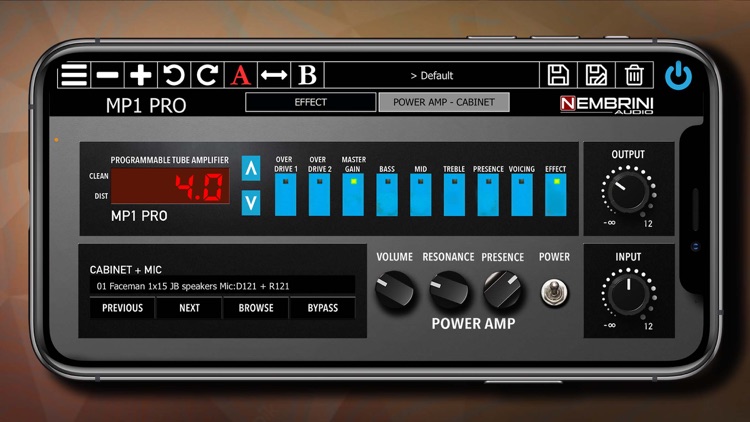Redo the last change
The width and height of the screenshot is (750, 422).
coord(208,75)
